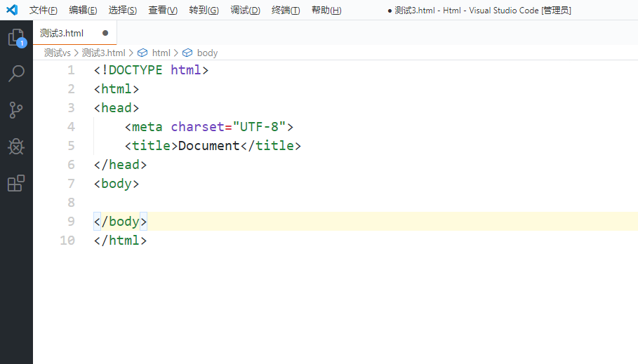This screenshot has height=364, width=638.
Task: Open the Search view icon
Action: [16, 74]
